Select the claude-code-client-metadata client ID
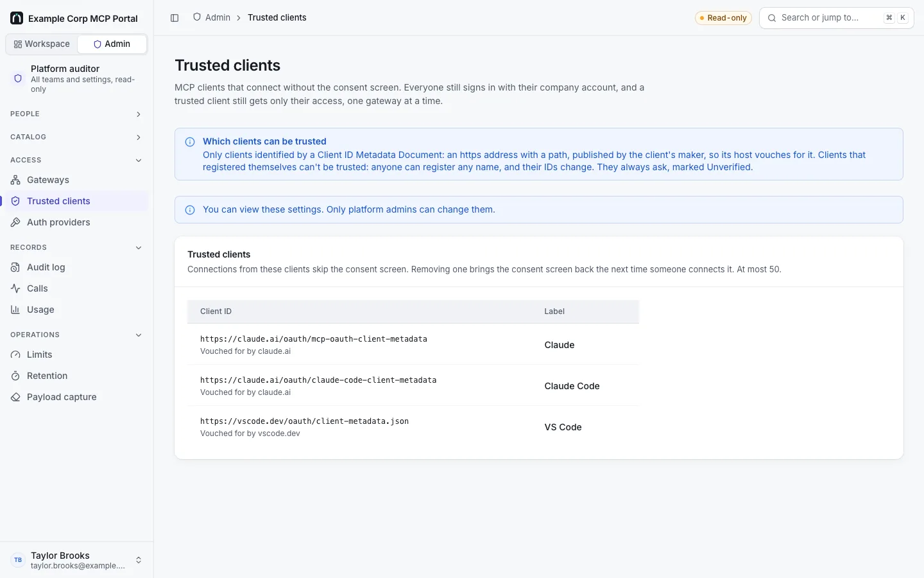Screen dimensions: 924x578 point(318,380)
